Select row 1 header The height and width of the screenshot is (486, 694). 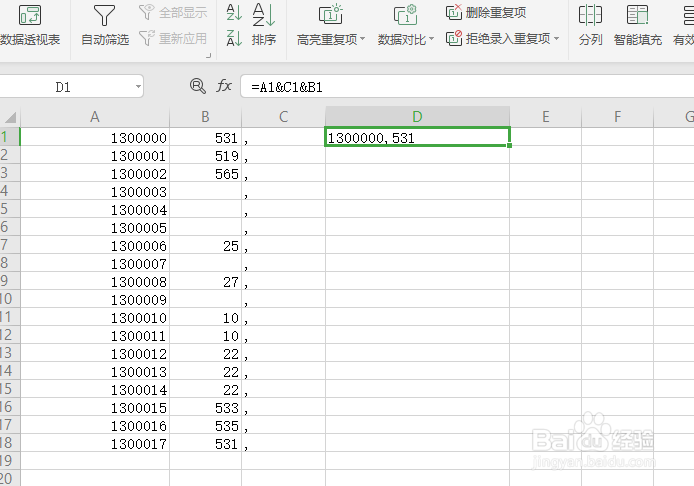tap(9, 137)
